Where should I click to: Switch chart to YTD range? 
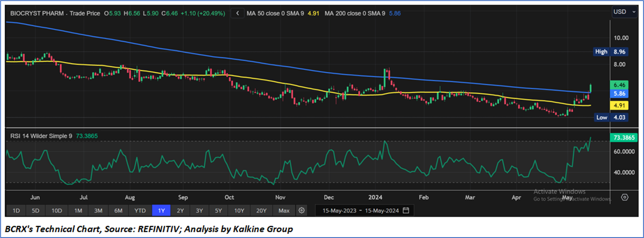point(140,211)
